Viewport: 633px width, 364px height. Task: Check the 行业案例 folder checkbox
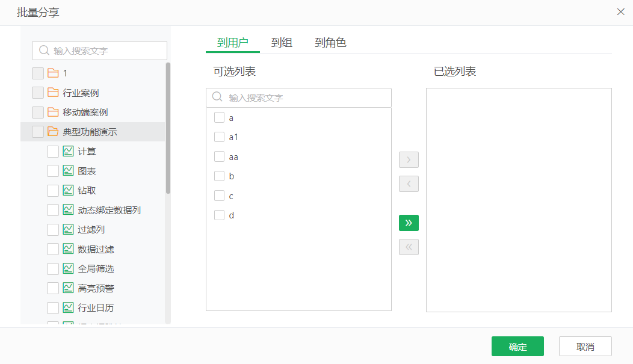38,93
